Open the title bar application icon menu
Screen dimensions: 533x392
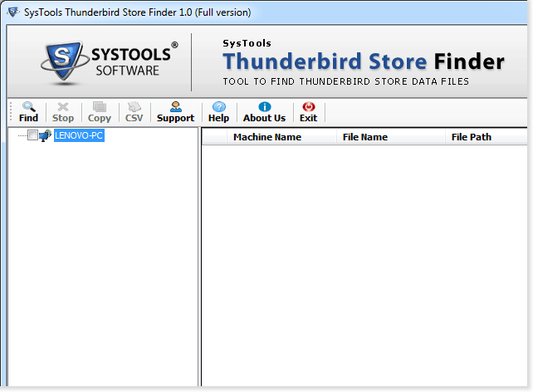point(12,12)
